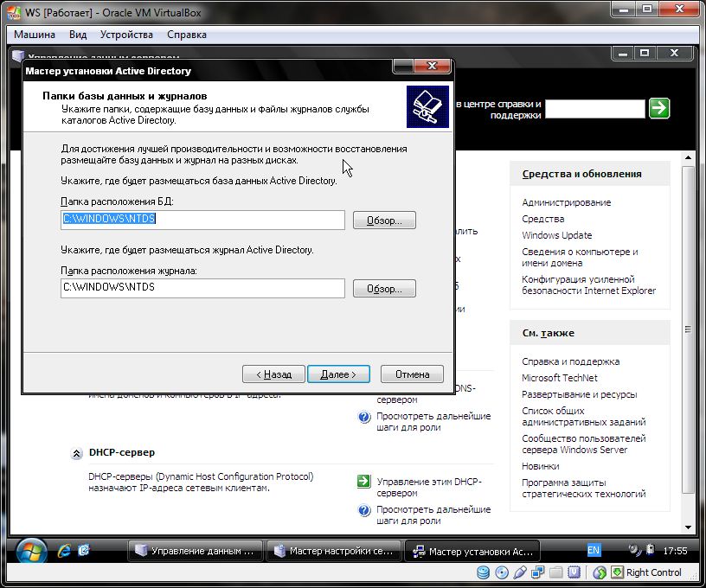This screenshot has width=706, height=588.
Task: Click Обзор for log folder
Action: coord(384,289)
